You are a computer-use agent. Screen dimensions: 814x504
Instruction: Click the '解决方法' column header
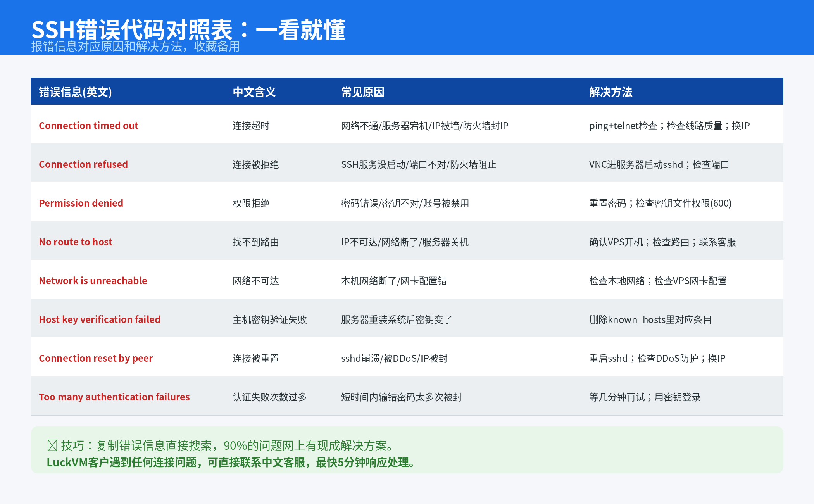click(611, 92)
